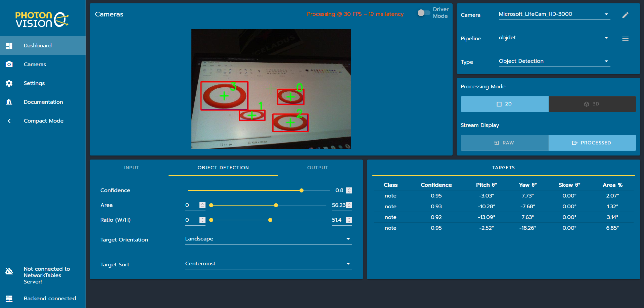Switch to the INPUT tab

(131, 168)
